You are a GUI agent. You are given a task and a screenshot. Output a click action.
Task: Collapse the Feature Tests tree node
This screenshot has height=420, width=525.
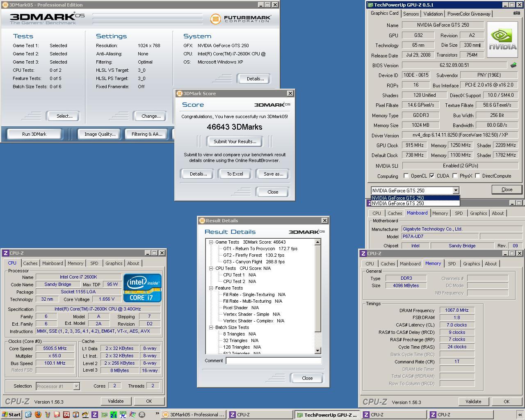point(211,288)
